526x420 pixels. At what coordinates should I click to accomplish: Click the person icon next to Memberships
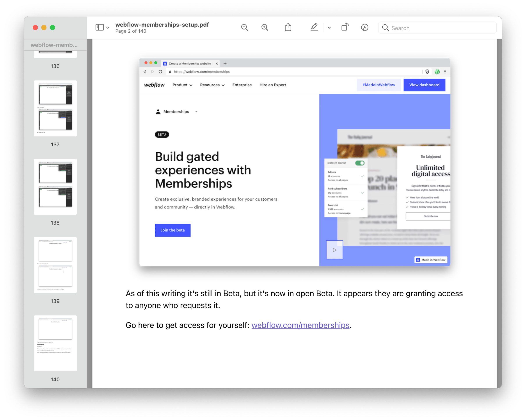158,112
